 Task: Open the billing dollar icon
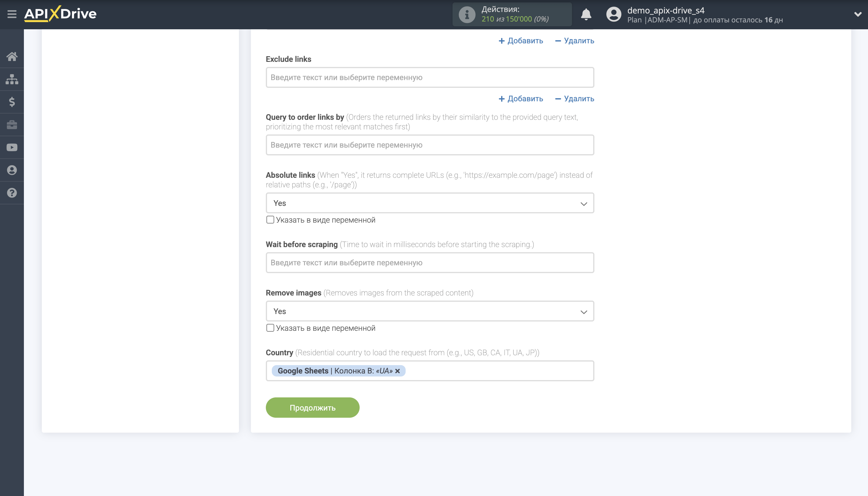tap(12, 102)
